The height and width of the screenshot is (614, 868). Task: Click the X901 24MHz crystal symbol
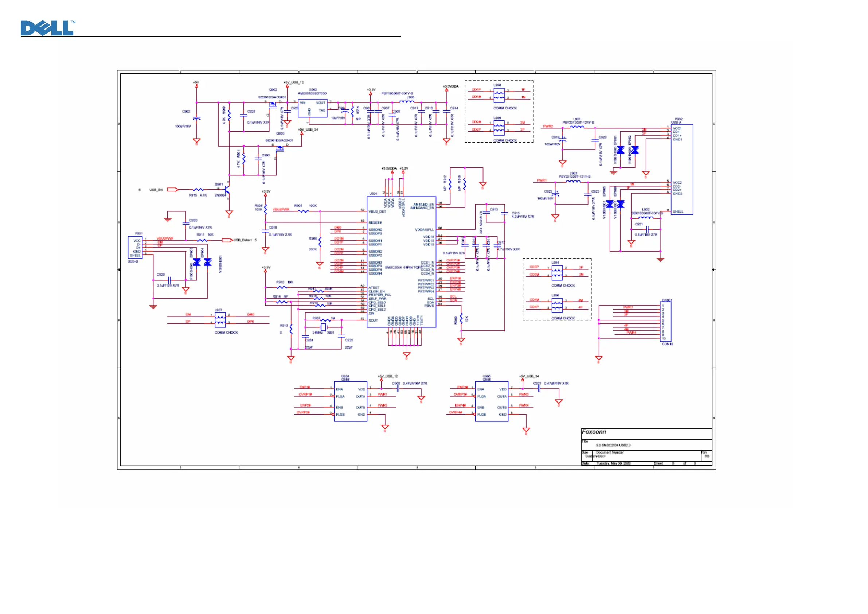pyautogui.click(x=323, y=327)
